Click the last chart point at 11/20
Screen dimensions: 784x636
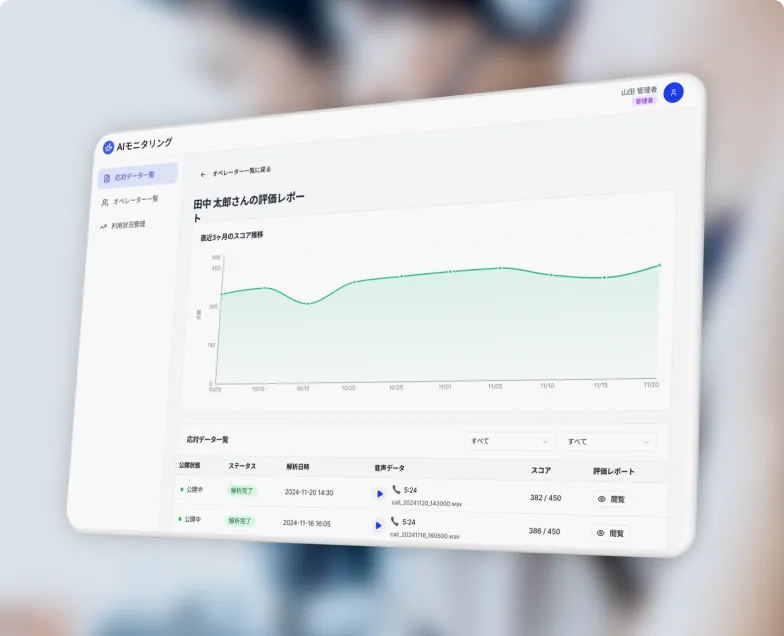coord(660,265)
